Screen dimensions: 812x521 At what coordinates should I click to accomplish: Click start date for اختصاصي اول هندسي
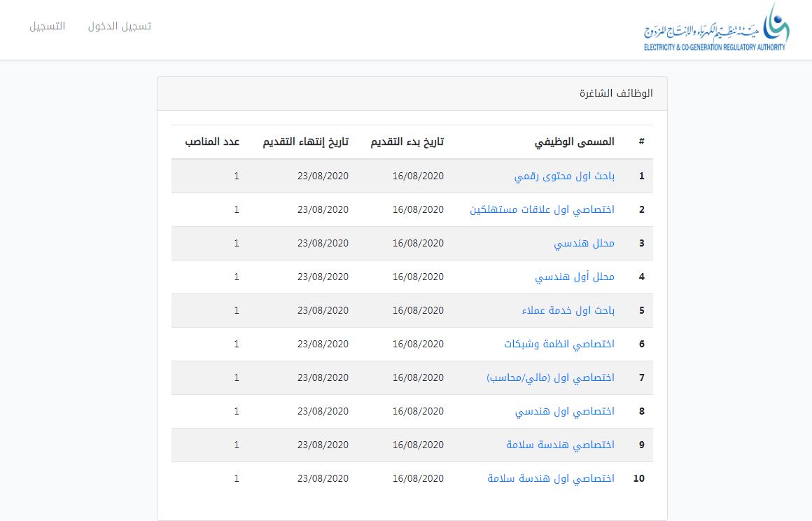click(418, 411)
